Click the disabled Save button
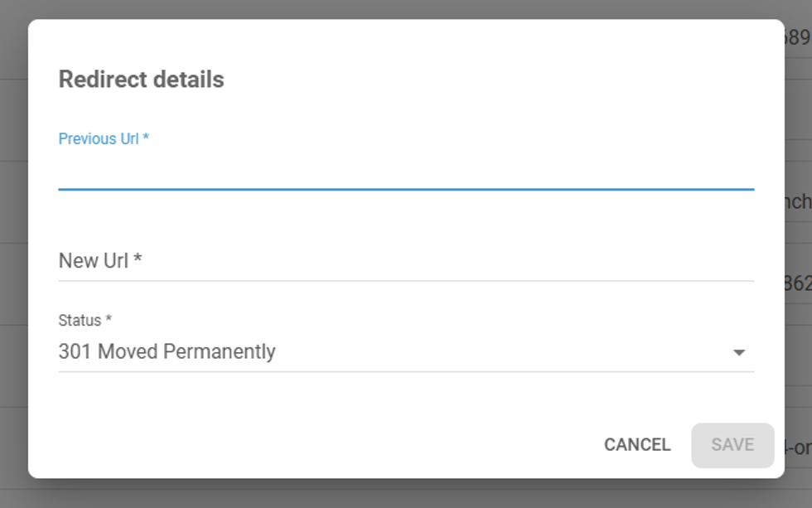812x508 pixels. click(732, 445)
